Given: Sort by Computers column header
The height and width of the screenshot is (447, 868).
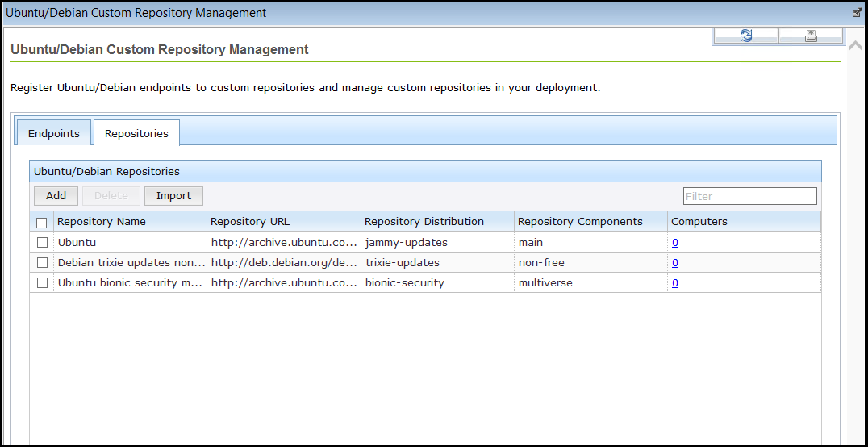Looking at the screenshot, I should coord(744,222).
